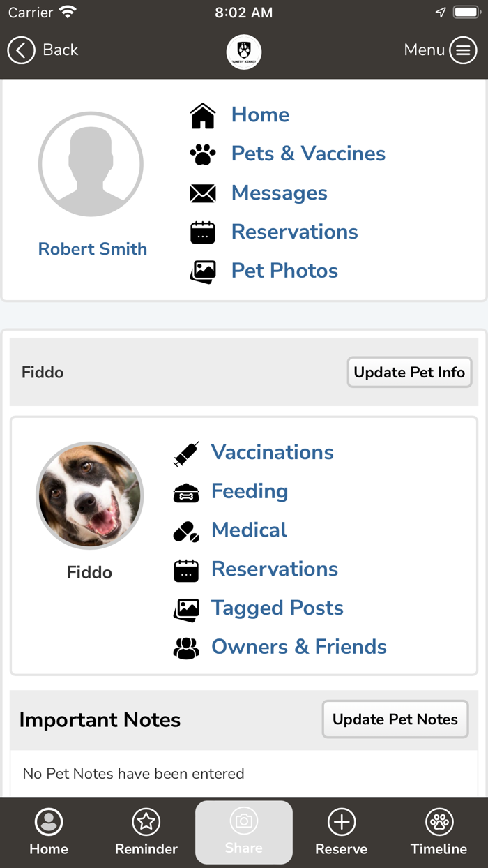Viewport: 488px width, 868px height.
Task: Tap the Back chevron button
Action: click(21, 50)
